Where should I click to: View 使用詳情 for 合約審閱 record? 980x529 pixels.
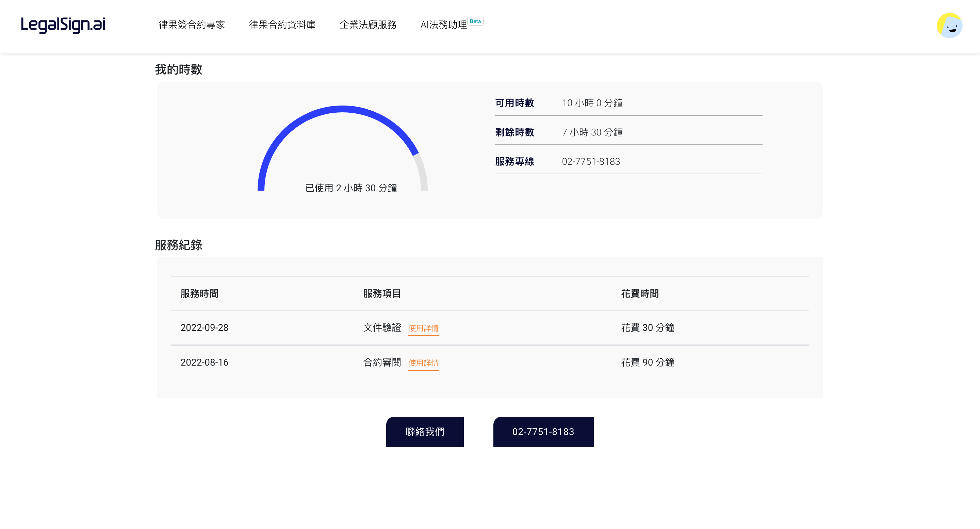(x=423, y=363)
